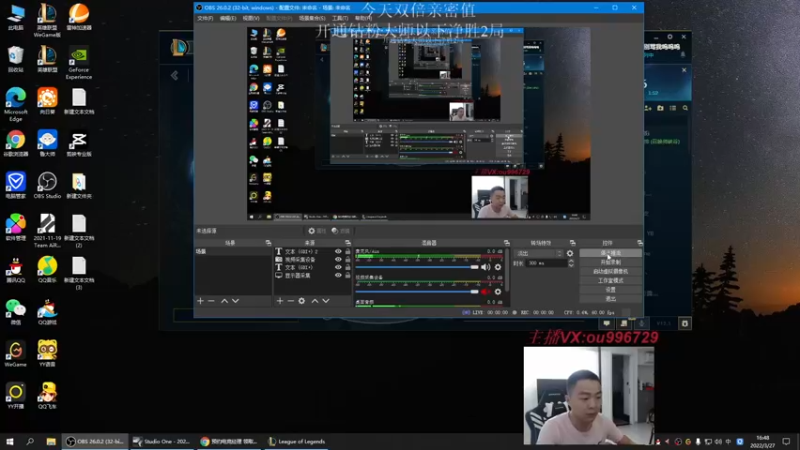Open 微信 WeChat desktop shortcut
The width and height of the screenshot is (800, 450).
coord(15,311)
